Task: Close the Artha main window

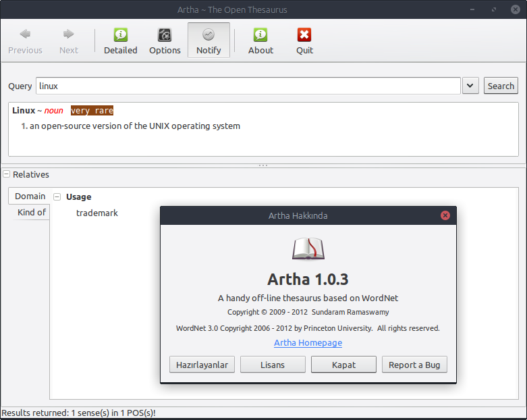Action: pyautogui.click(x=516, y=9)
